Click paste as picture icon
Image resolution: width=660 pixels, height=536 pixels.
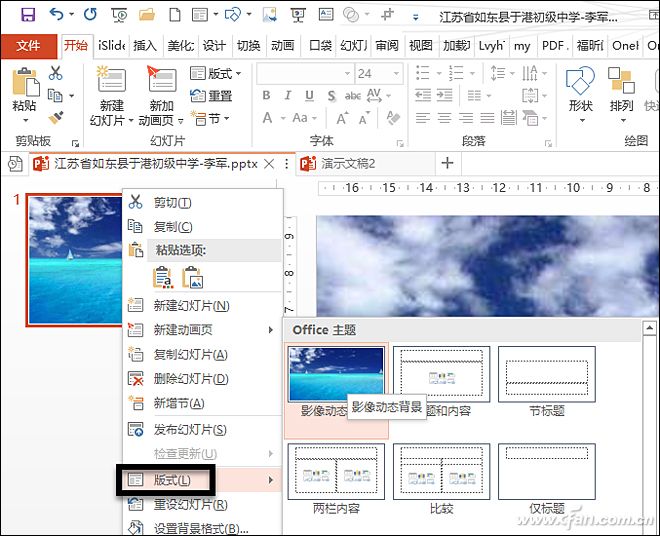click(x=192, y=277)
